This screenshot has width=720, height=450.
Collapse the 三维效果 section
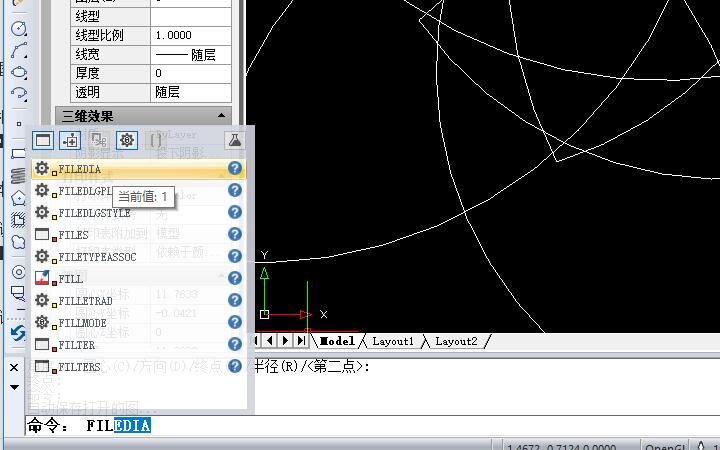click(223, 116)
